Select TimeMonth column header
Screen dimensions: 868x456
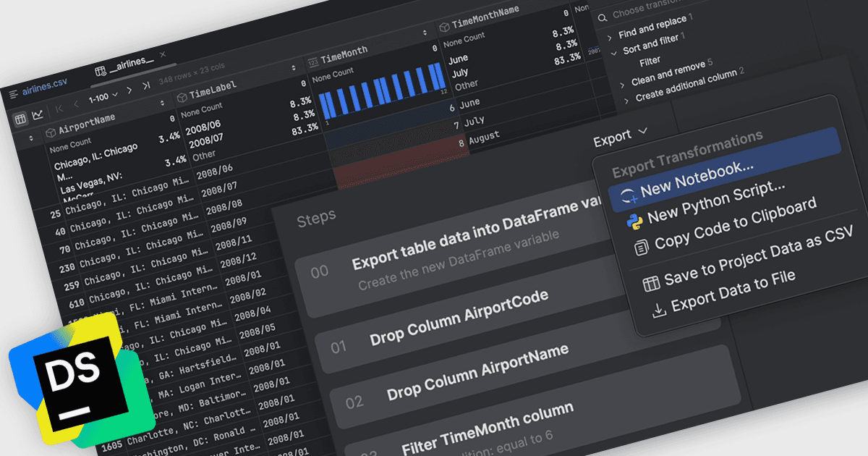(338, 54)
